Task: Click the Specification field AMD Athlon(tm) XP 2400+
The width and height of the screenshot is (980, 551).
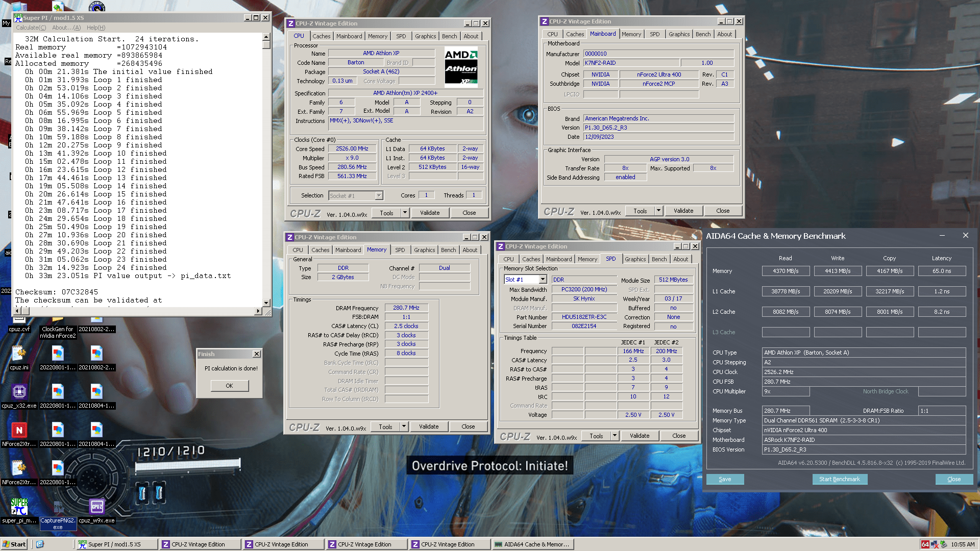Action: click(x=405, y=93)
